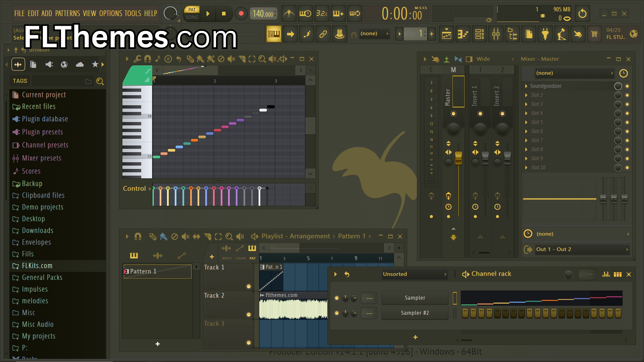Screen dimensions: 644x362
Task: Click the globe icon in browser tabs
Action: click(x=64, y=64)
